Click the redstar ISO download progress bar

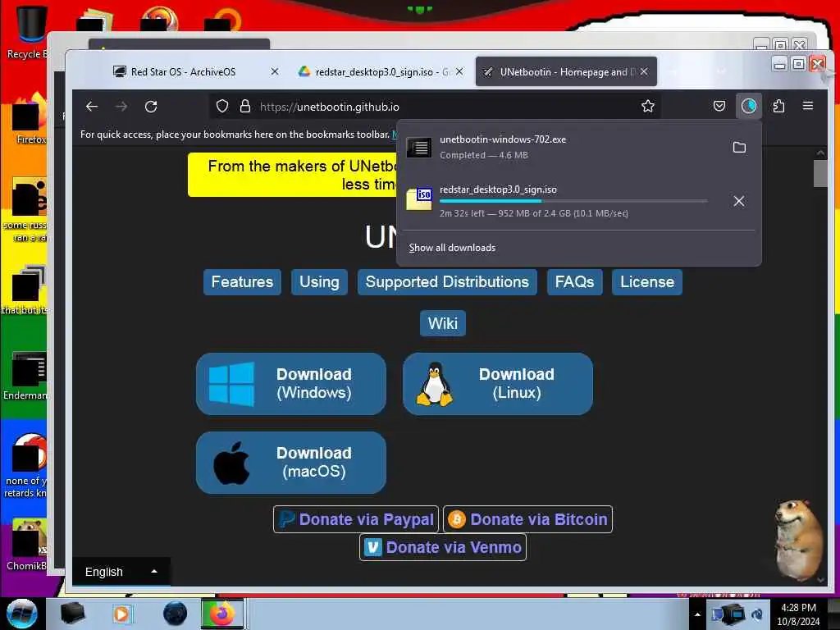pos(573,201)
